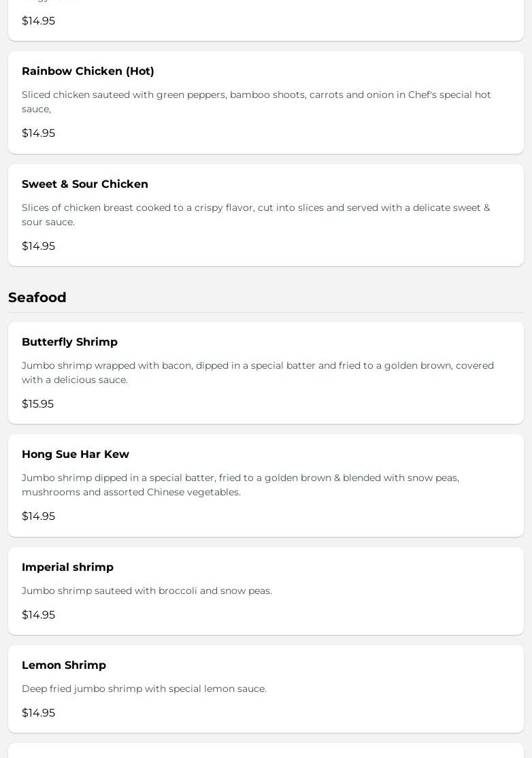
Task: Click the Butterfly Shrimp bacon description
Action: tap(257, 372)
